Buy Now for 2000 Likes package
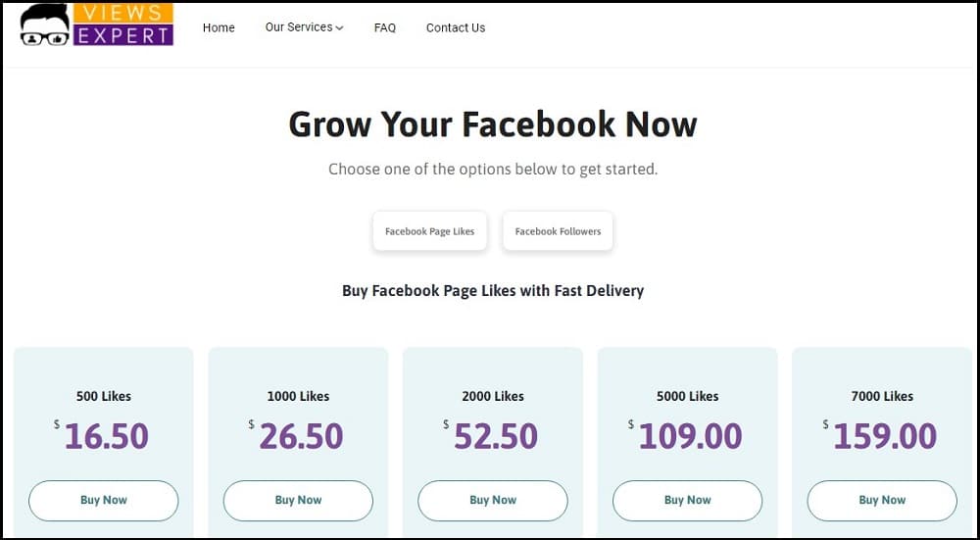 pos(493,500)
